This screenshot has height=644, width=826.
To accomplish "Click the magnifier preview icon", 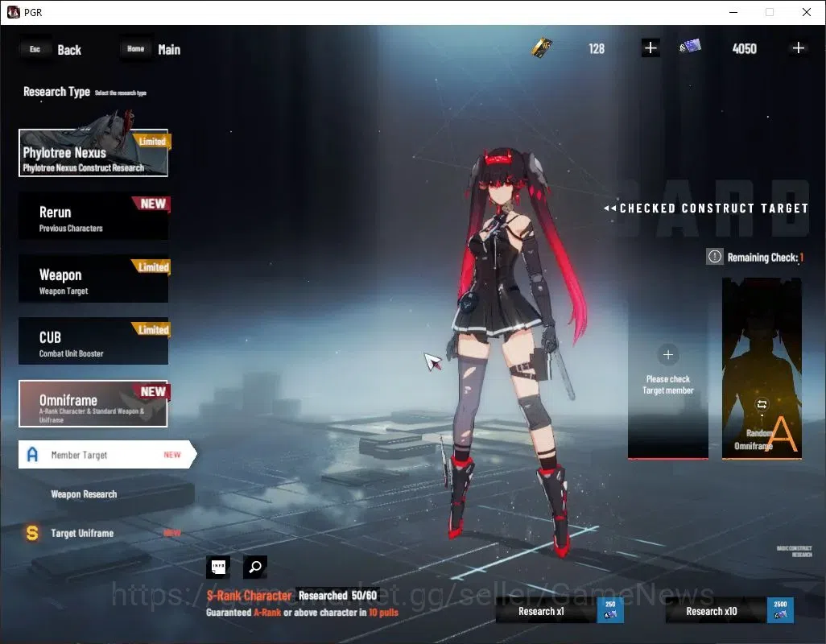I will pos(255,567).
